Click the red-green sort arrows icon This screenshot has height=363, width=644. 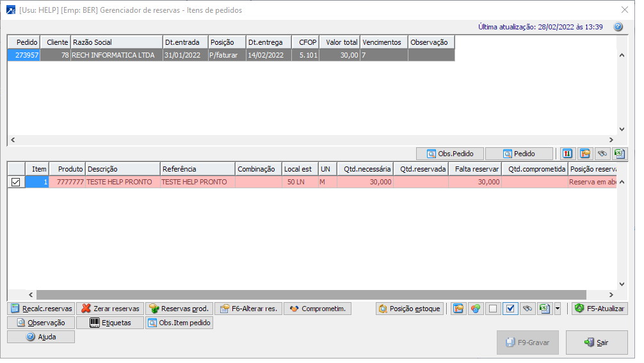567,154
